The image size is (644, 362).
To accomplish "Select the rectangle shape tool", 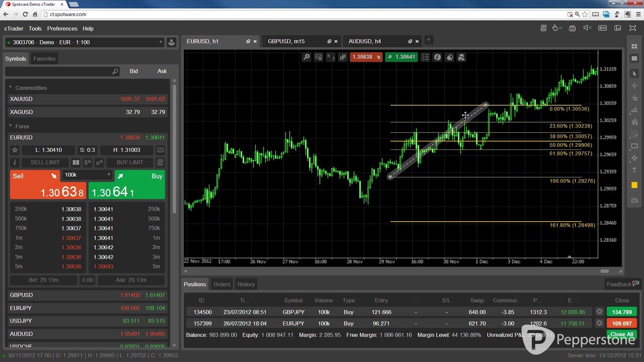I will coord(634,146).
